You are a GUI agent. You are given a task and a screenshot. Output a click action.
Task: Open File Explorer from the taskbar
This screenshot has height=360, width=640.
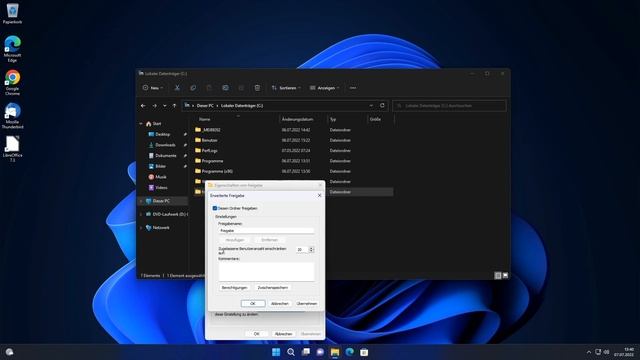tap(335, 352)
